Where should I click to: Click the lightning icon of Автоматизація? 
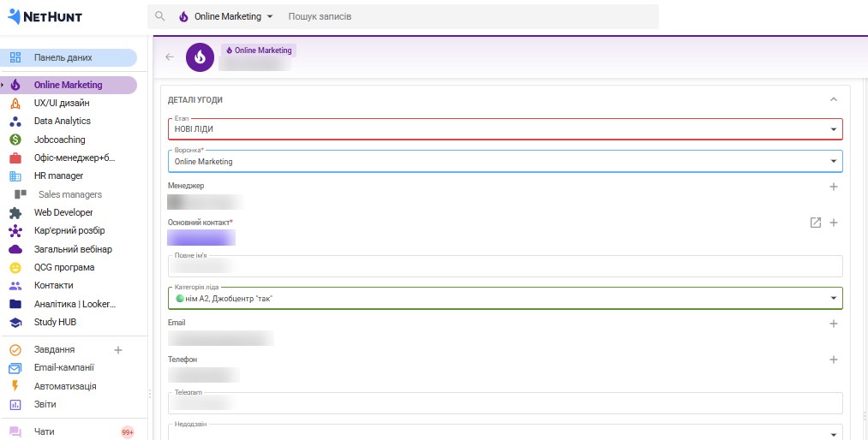tap(15, 386)
